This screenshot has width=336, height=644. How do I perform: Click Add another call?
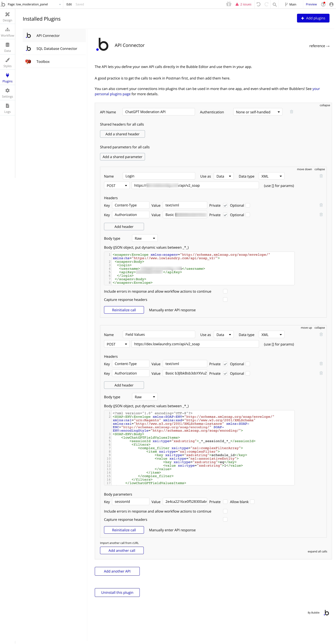click(x=122, y=551)
